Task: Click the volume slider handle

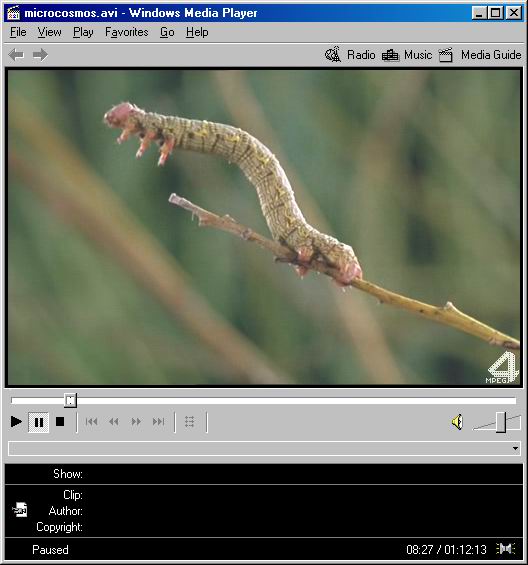Action: point(501,422)
